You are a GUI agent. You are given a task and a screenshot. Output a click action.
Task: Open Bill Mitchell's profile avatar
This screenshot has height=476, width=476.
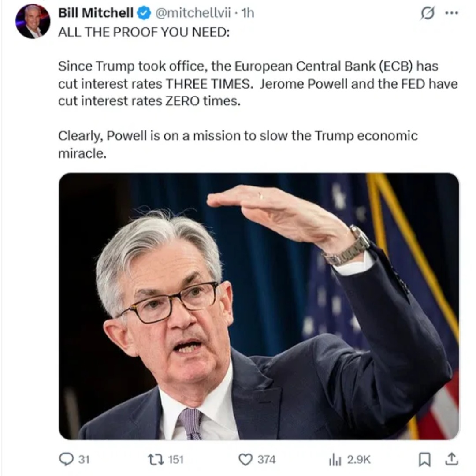tap(33, 21)
